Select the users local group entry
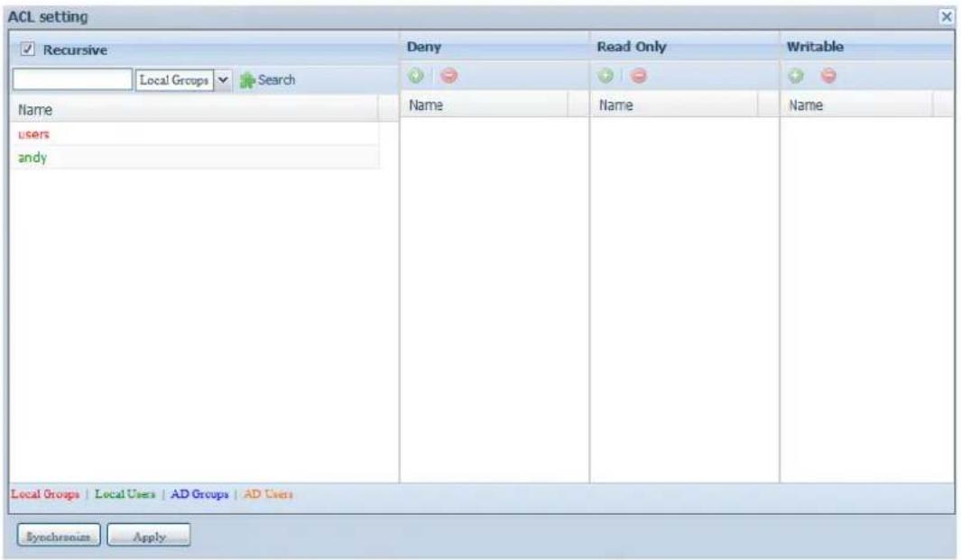The image size is (961, 560). [32, 133]
